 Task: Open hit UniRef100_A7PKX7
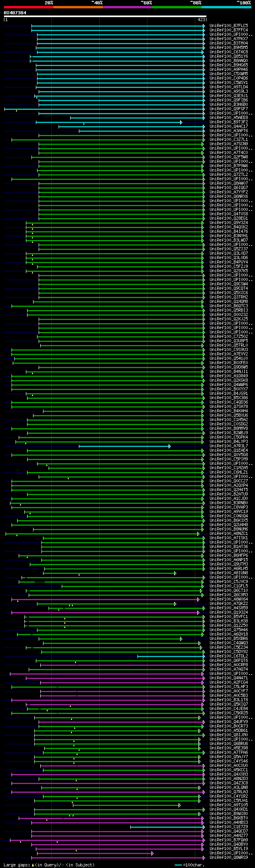pos(229,39)
